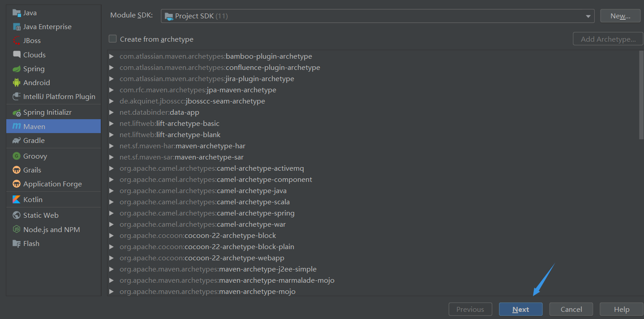Click New... SDK button

621,16
